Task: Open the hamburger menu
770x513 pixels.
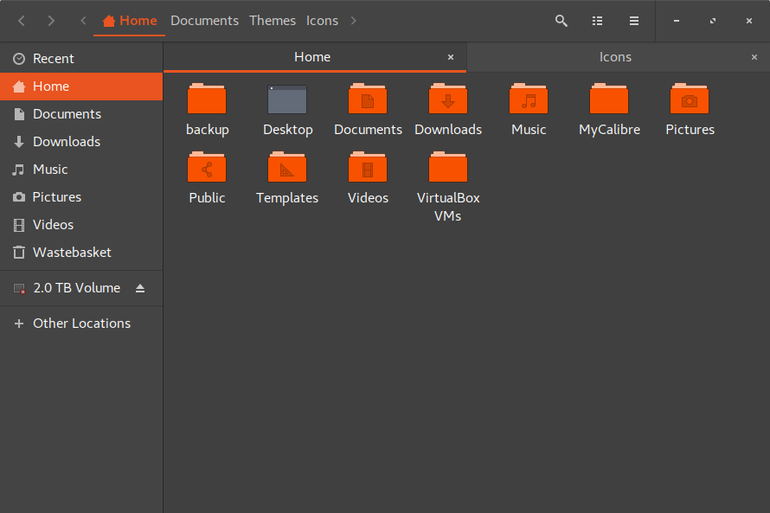Action: 634,21
